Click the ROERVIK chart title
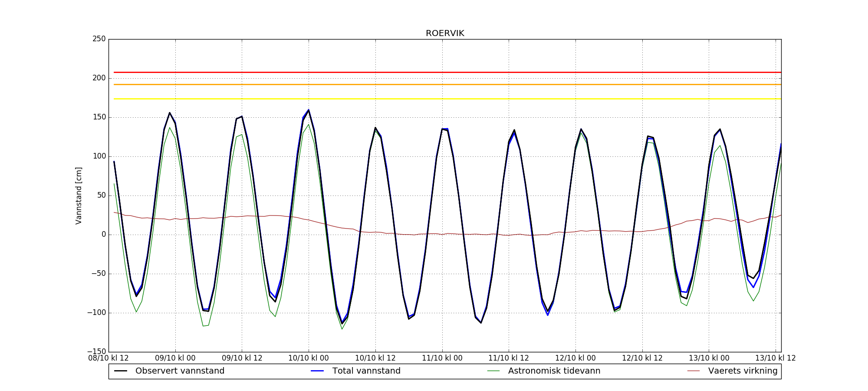Screen dimensions: 868x391 pyautogui.click(x=445, y=33)
